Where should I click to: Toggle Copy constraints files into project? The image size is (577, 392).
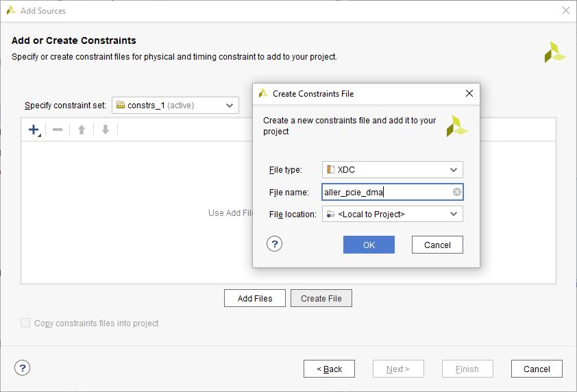click(x=26, y=323)
